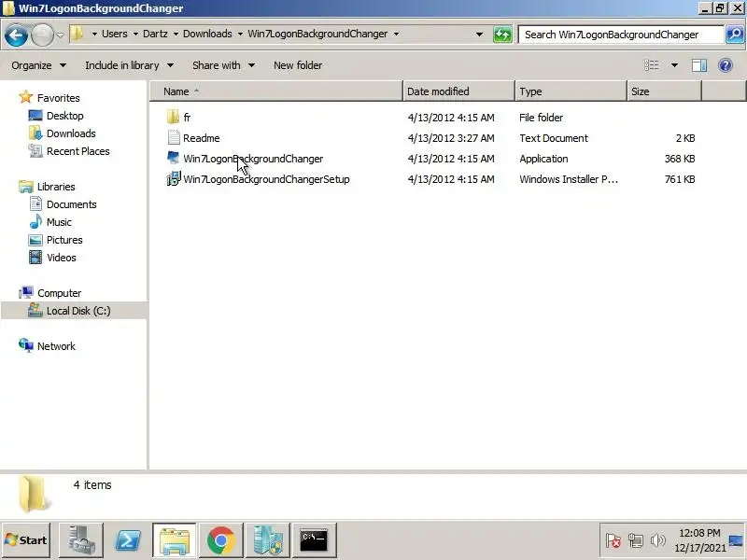Select Computer in the navigation pane

pyautogui.click(x=59, y=293)
